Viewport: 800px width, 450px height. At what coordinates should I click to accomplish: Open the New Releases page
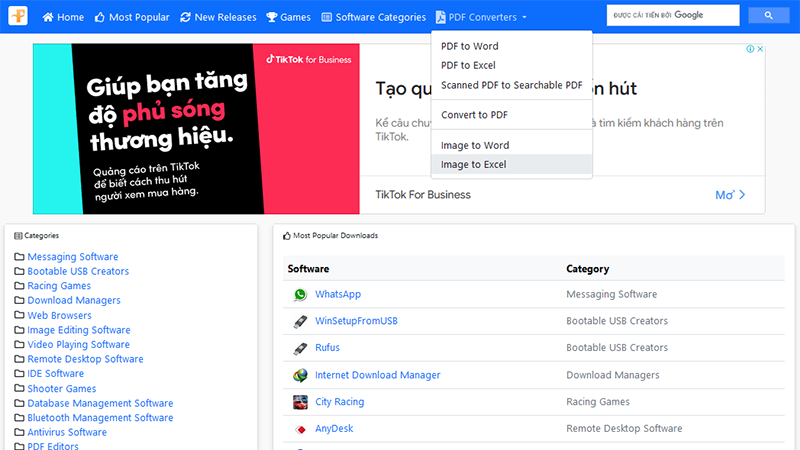(x=218, y=17)
